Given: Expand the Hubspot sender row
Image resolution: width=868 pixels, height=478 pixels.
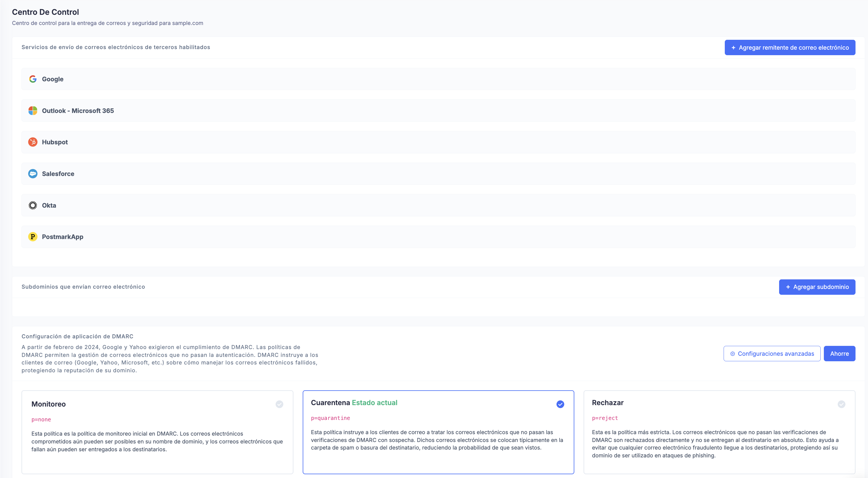Looking at the screenshot, I should tap(438, 142).
